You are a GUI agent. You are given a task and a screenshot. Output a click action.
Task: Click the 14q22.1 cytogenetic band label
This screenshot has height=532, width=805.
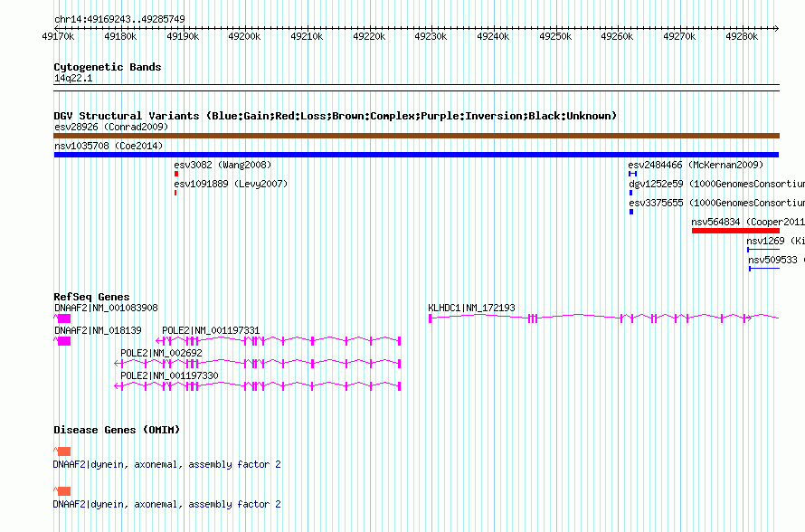(x=73, y=78)
